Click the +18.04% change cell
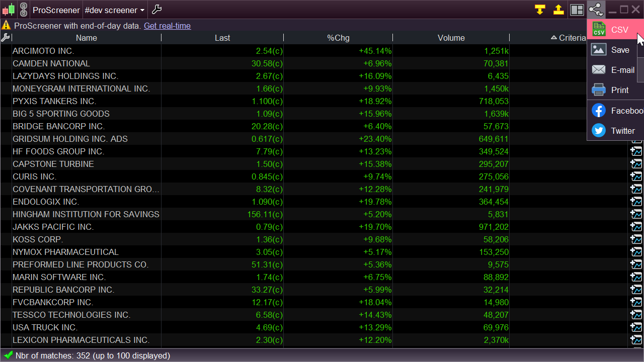Viewport: 644px width, 362px height. click(x=375, y=302)
